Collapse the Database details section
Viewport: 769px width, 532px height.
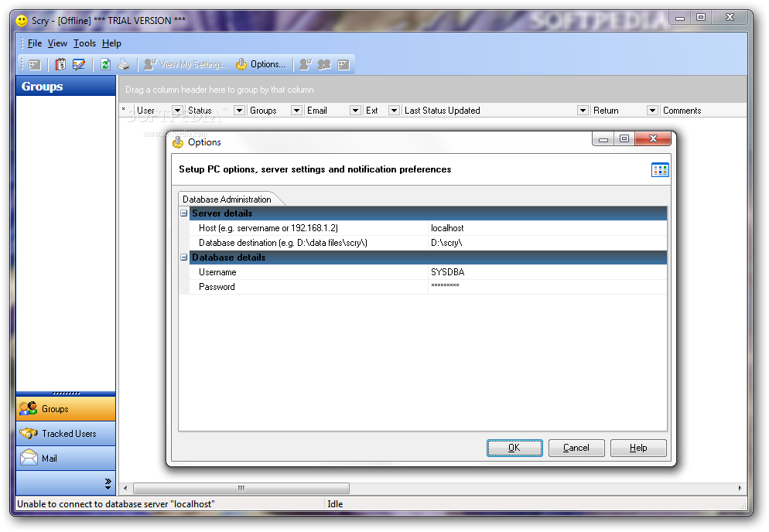pos(184,257)
